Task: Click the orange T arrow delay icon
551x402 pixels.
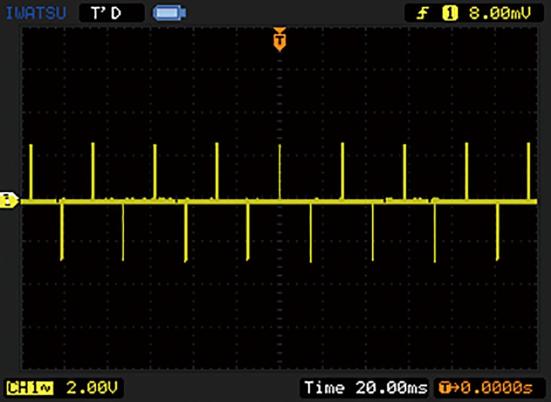Action: click(449, 388)
